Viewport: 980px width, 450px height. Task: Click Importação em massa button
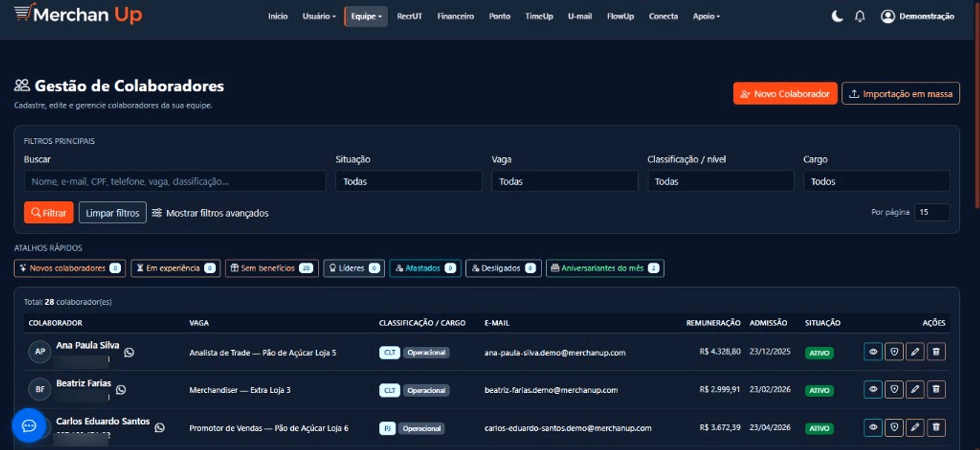pos(900,93)
